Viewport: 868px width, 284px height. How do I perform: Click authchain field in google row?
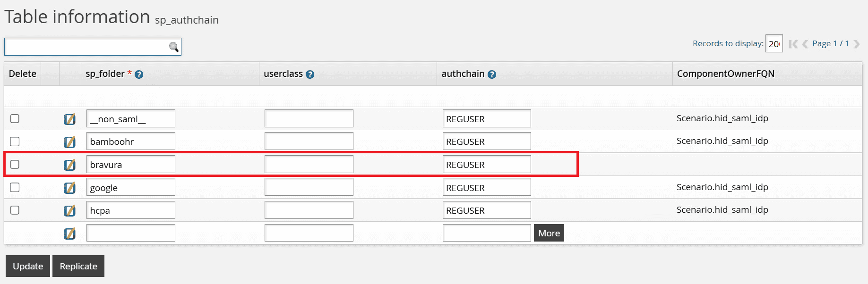486,187
